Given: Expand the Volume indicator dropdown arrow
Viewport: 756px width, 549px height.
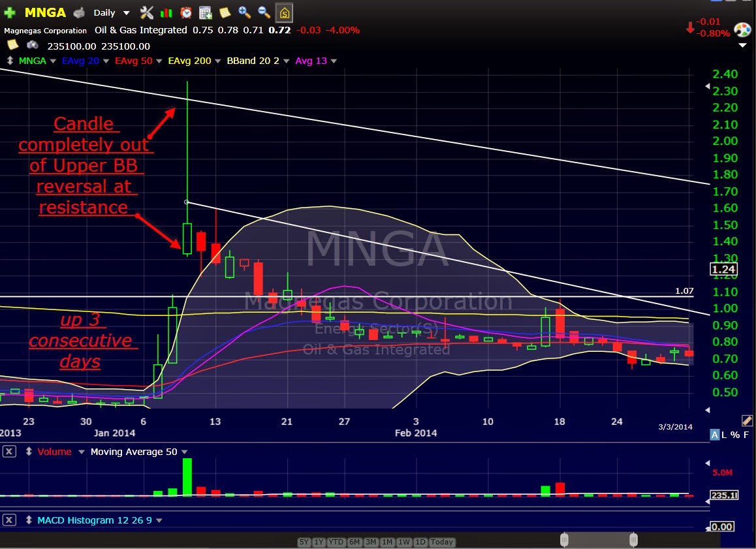Looking at the screenshot, I should point(82,452).
